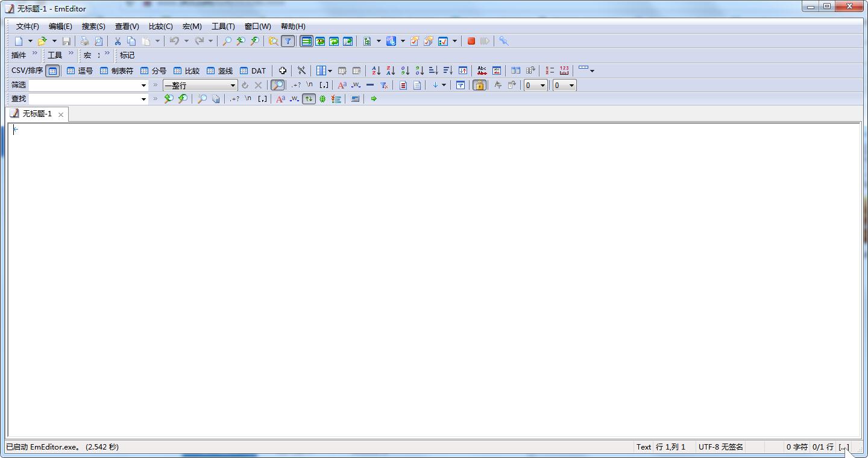
Task: Sort descending with the Z-A icon
Action: [x=390, y=71]
